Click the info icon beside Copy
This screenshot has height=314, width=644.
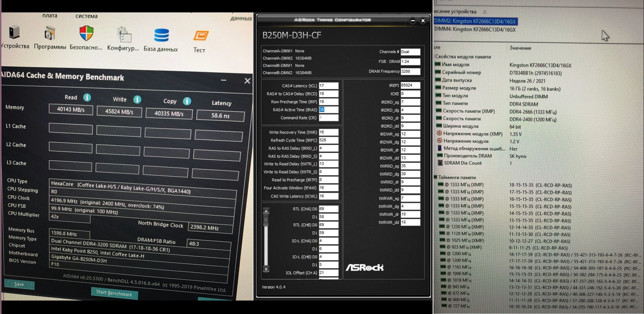187,101
